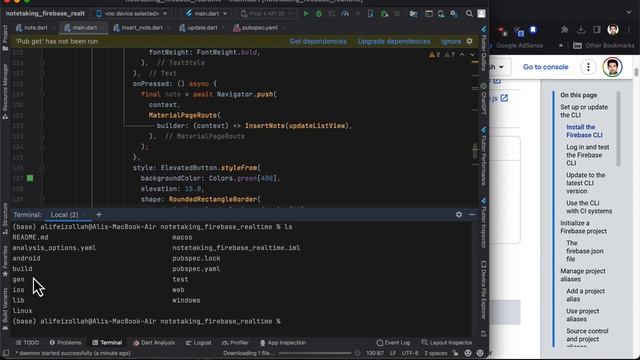Open the device selector dropdown

132,14
